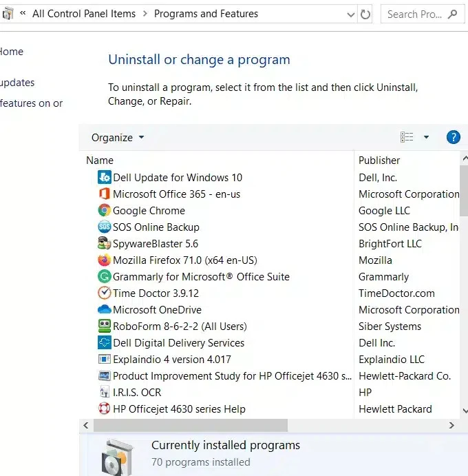
Task: Click the search magnifier icon
Action: point(452,14)
